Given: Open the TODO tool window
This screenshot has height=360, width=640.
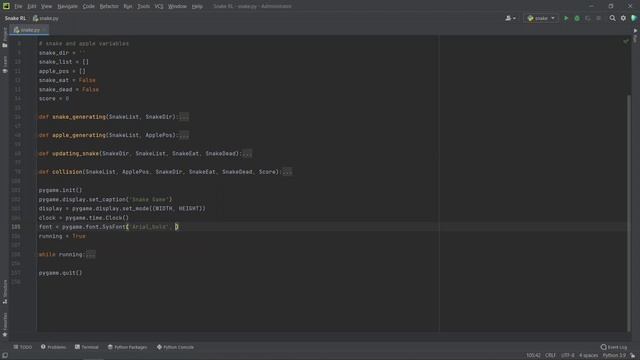Looking at the screenshot, I should 23,347.
